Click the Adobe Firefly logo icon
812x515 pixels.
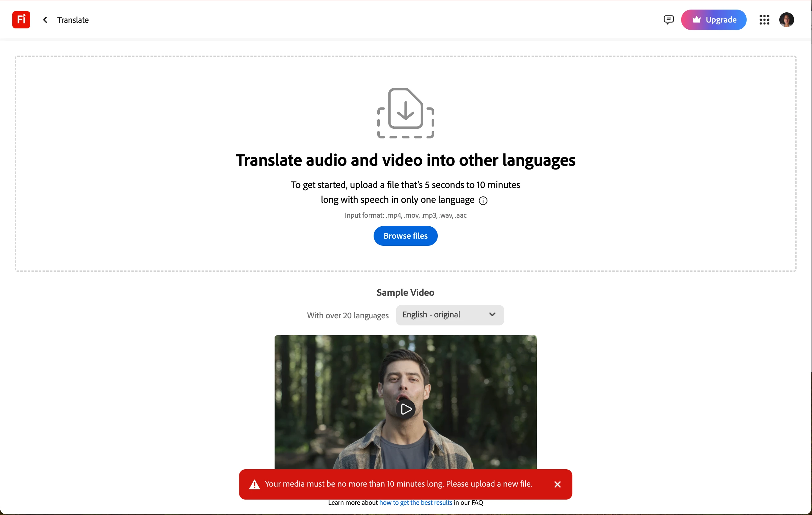pos(21,19)
